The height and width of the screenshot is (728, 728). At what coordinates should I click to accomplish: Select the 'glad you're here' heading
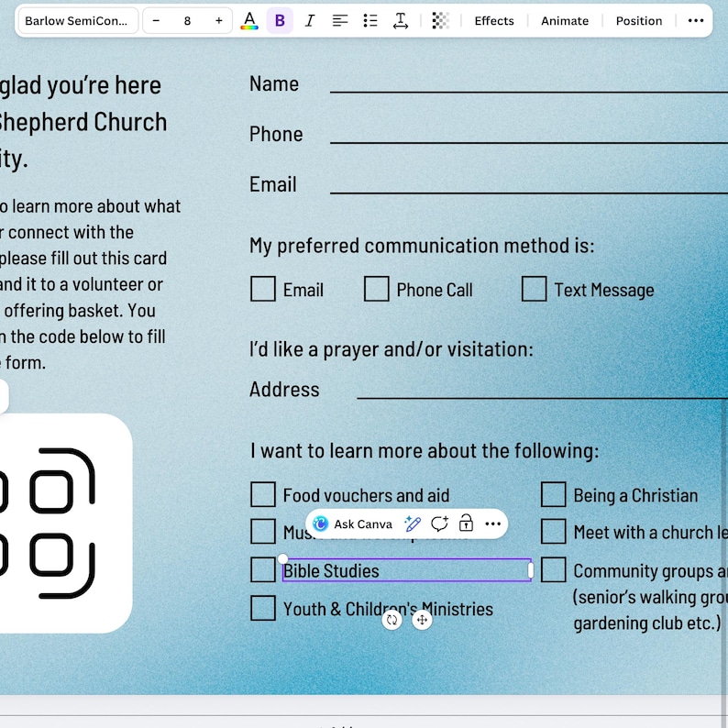pyautogui.click(x=80, y=85)
